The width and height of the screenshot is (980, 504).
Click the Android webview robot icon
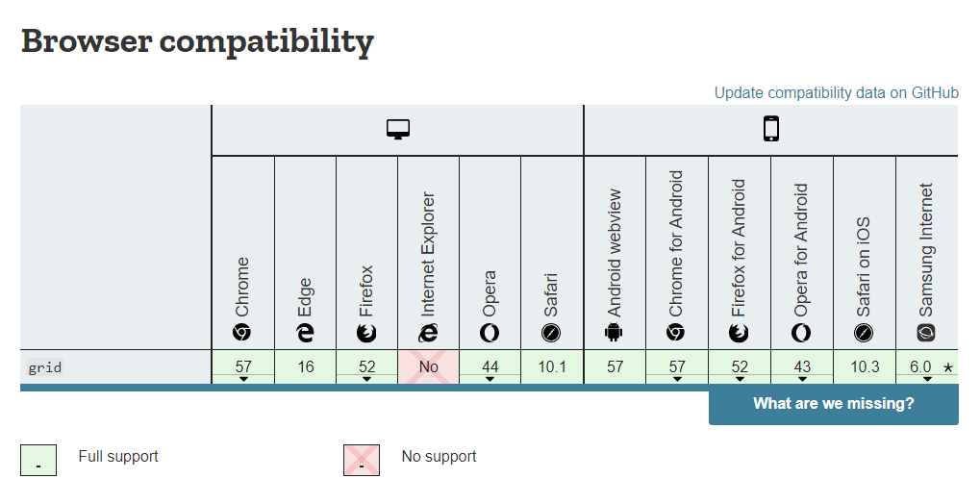coord(614,333)
